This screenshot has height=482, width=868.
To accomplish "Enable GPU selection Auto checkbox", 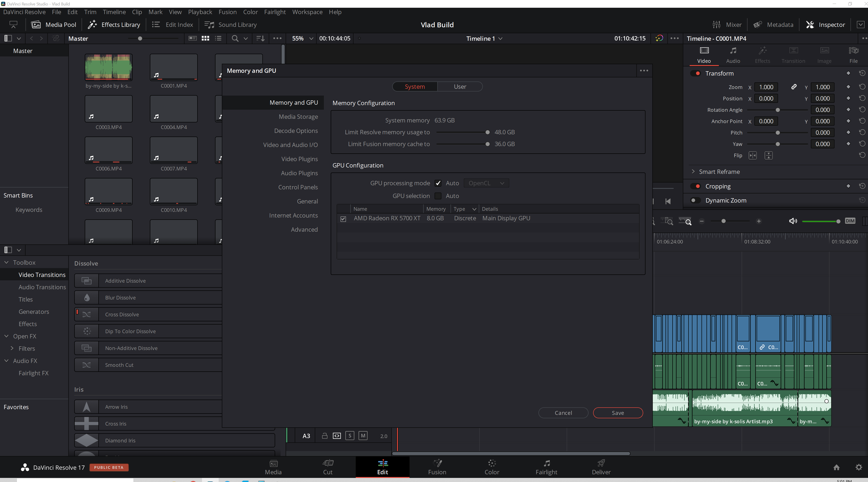I will [438, 196].
